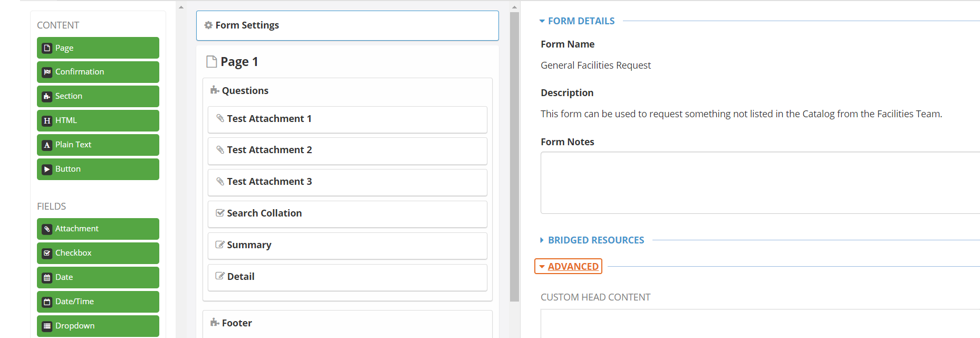980x338 pixels.
Task: Click the Section puzzle icon
Action: point(47,97)
